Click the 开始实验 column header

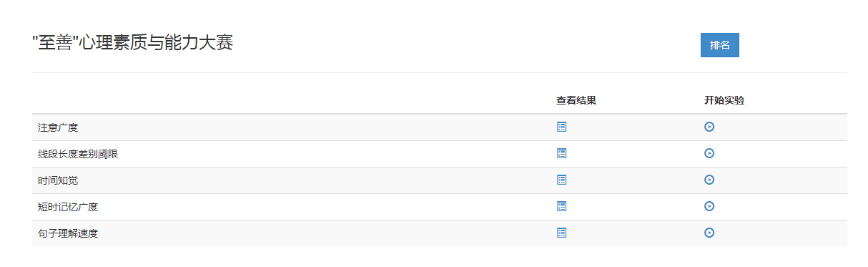point(724,101)
